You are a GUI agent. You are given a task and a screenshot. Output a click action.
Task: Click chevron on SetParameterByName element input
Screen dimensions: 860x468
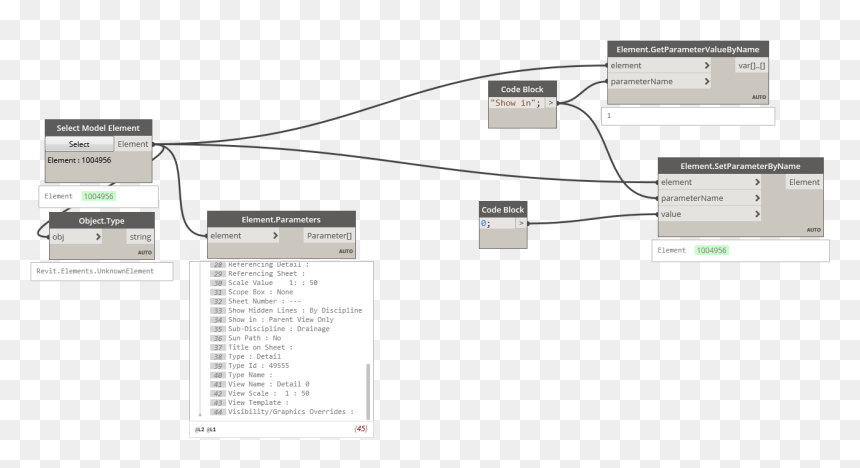[757, 182]
